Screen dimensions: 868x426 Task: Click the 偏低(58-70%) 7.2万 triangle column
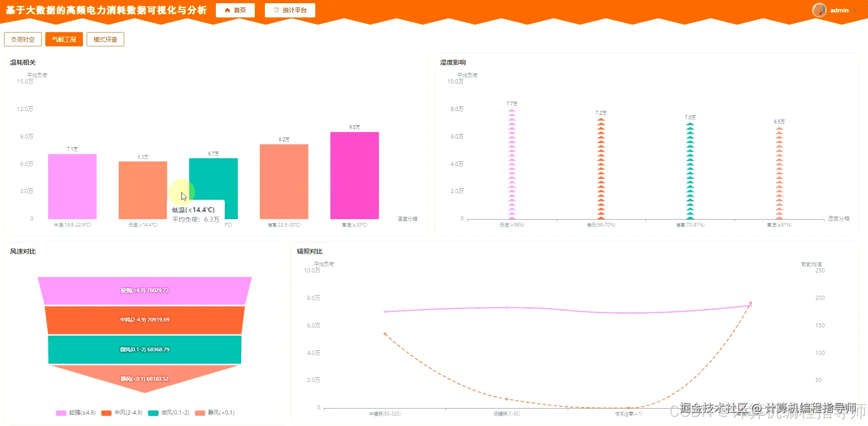(x=601, y=168)
